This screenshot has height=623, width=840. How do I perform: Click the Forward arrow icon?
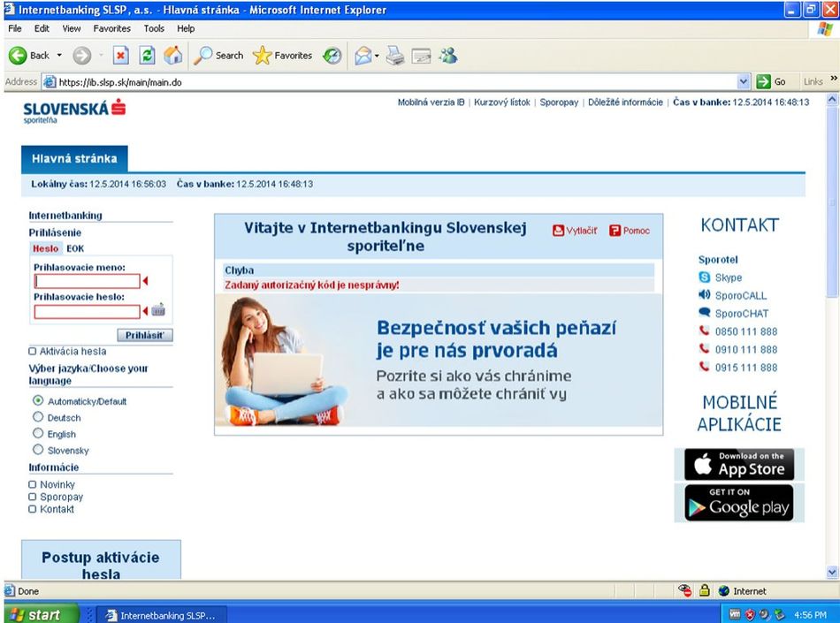point(82,55)
